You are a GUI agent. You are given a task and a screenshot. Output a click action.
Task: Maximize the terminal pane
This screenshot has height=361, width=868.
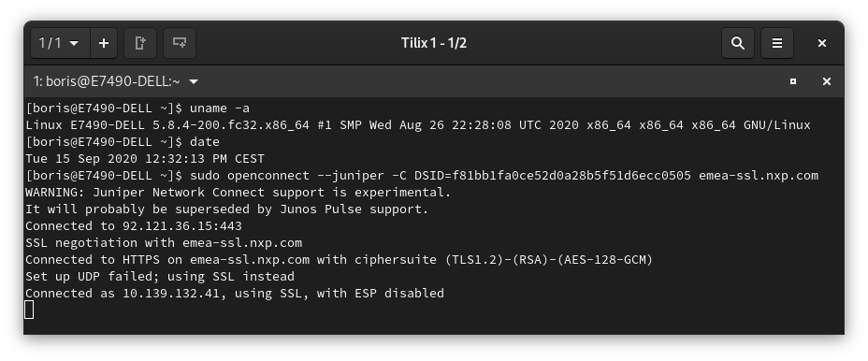[x=793, y=81]
